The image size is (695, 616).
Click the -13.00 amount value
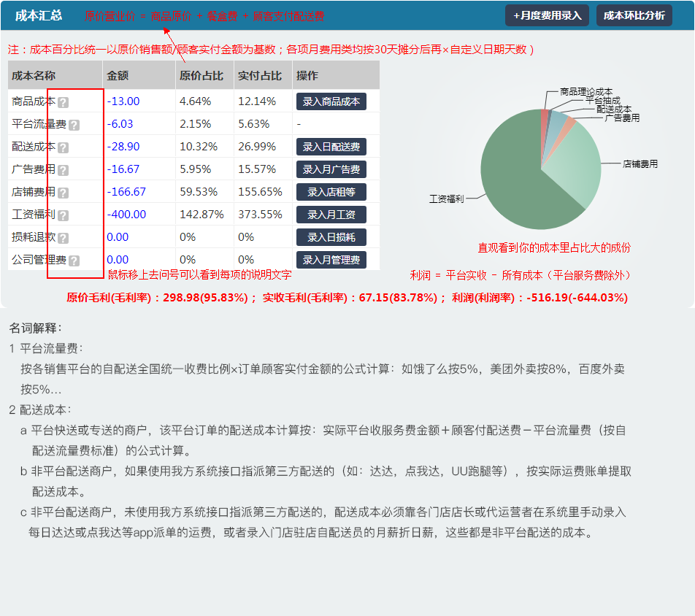(x=123, y=101)
